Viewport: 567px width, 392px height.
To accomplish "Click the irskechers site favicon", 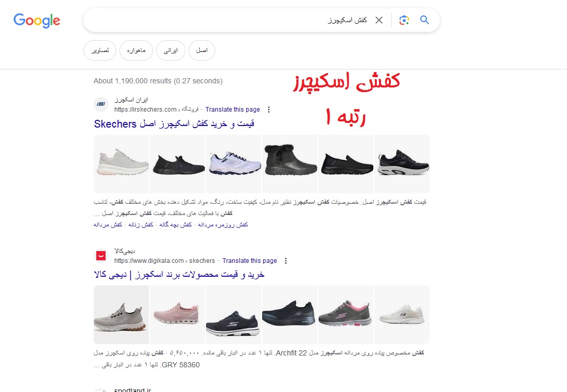I will (x=101, y=104).
